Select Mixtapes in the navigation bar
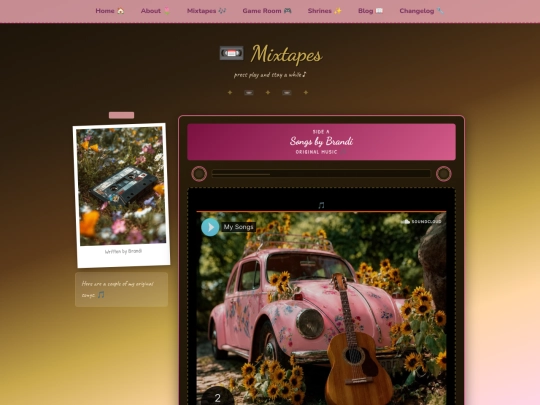The height and width of the screenshot is (405, 540). click(x=206, y=11)
